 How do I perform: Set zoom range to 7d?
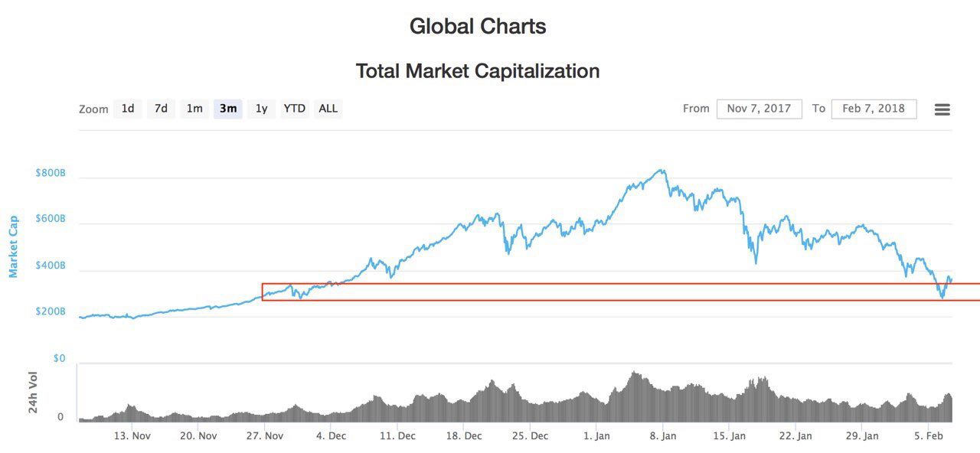[x=161, y=109]
